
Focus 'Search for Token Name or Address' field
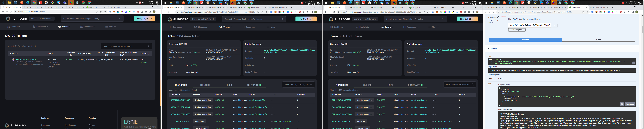(126, 46)
